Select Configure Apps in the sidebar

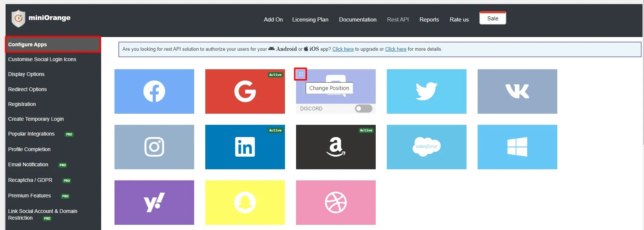pos(53,44)
